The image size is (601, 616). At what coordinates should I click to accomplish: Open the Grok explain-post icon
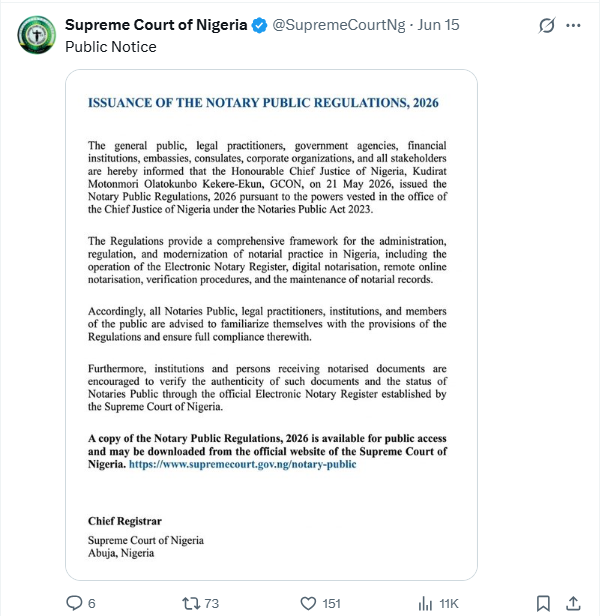pyautogui.click(x=547, y=26)
